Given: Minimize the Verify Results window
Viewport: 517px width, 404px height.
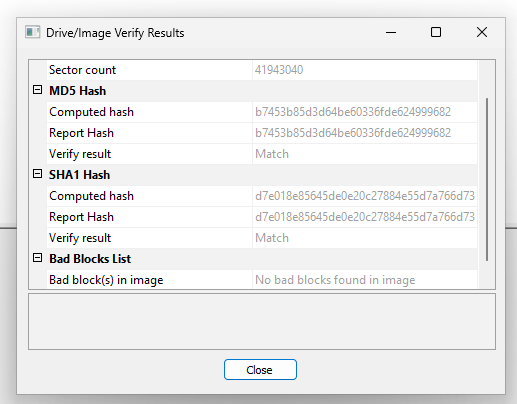Looking at the screenshot, I should point(391,32).
